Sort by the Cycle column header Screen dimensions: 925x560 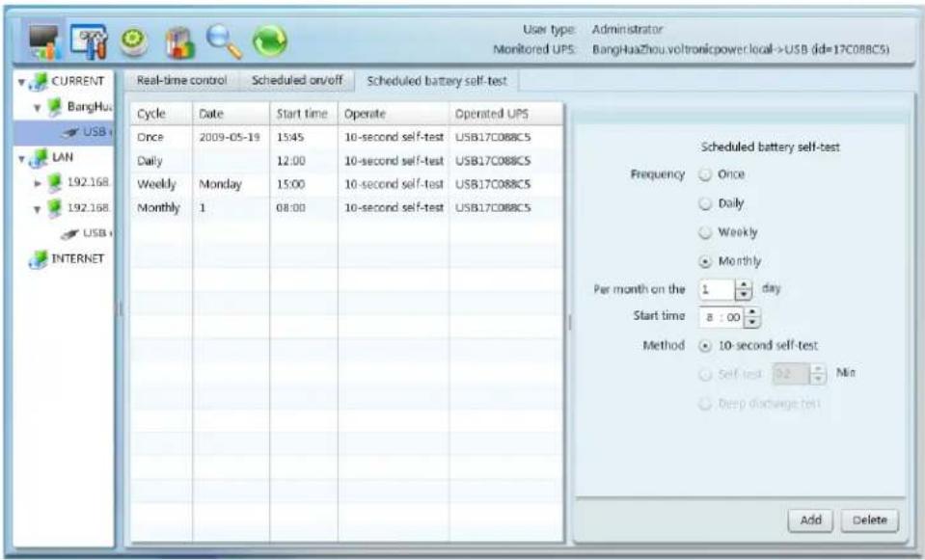click(x=161, y=115)
